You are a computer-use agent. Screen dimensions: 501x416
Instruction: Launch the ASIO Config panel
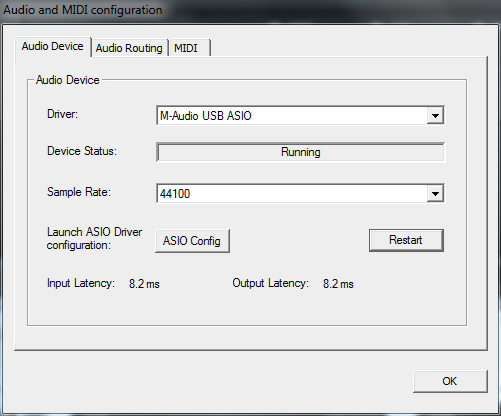click(x=192, y=241)
